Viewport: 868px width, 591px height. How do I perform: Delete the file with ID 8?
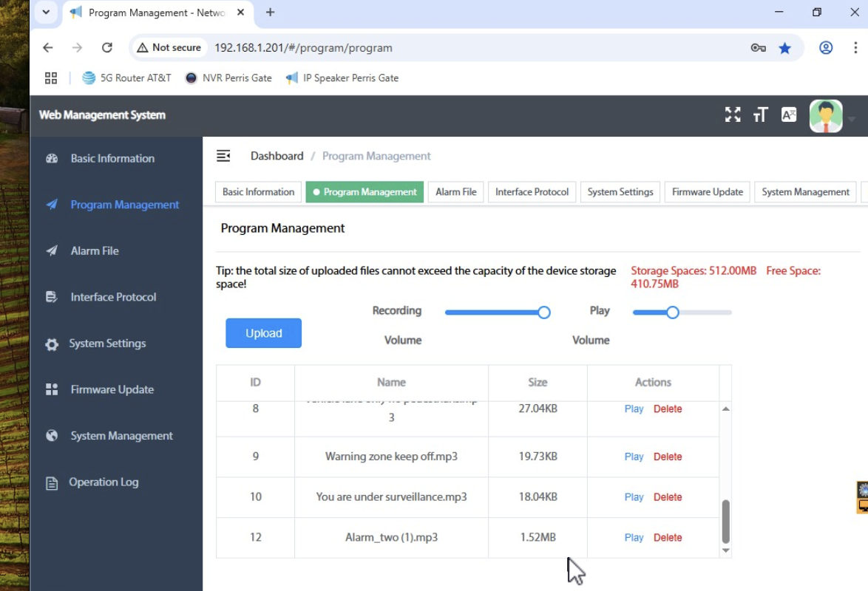(668, 409)
